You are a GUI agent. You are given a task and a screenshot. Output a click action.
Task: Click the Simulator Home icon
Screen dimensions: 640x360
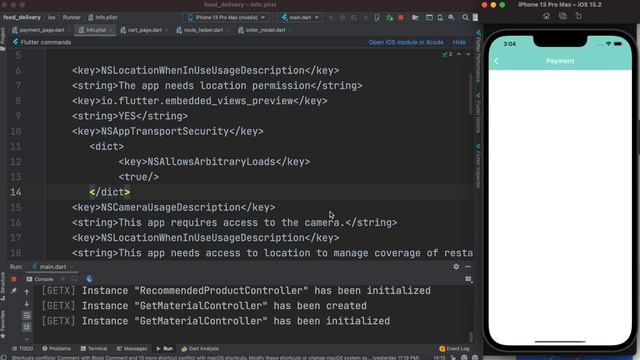546,16
